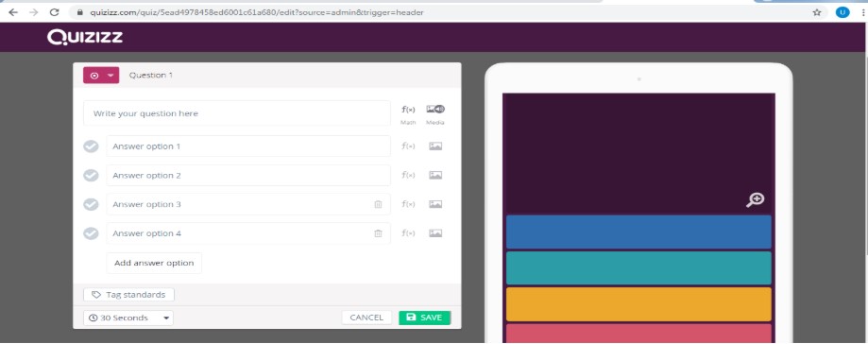Insert image for Answer option 4
Screen dimensions: 868x344
point(435,233)
